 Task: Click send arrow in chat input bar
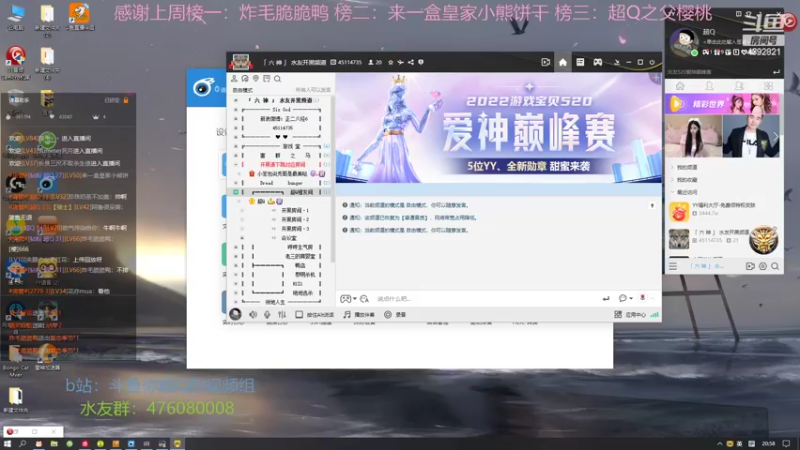click(x=606, y=298)
